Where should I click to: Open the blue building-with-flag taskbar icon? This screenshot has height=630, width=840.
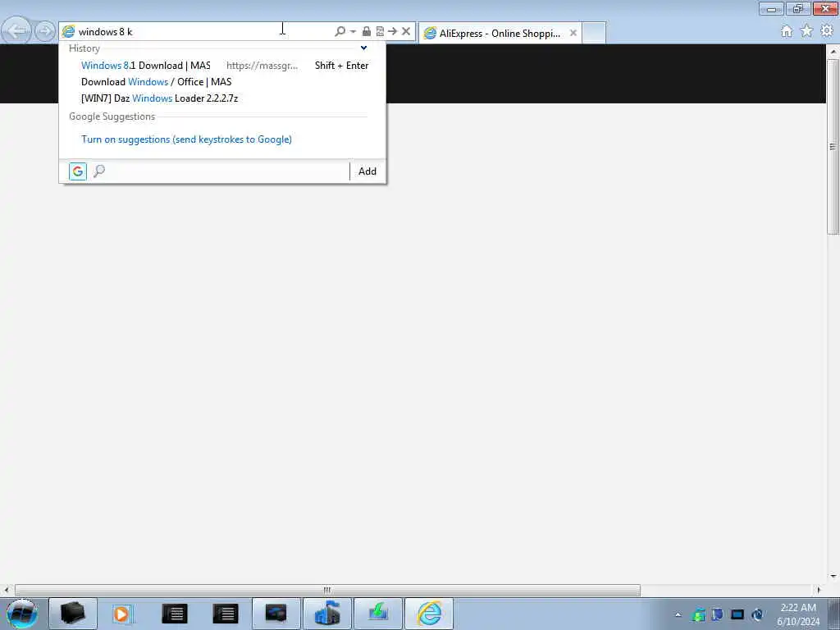click(x=327, y=614)
